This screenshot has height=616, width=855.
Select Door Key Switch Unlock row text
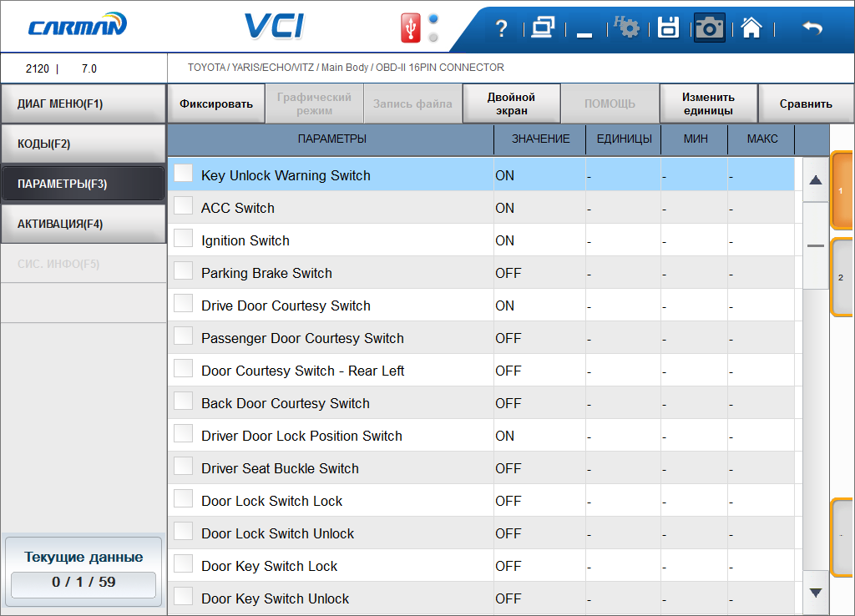pyautogui.click(x=275, y=598)
